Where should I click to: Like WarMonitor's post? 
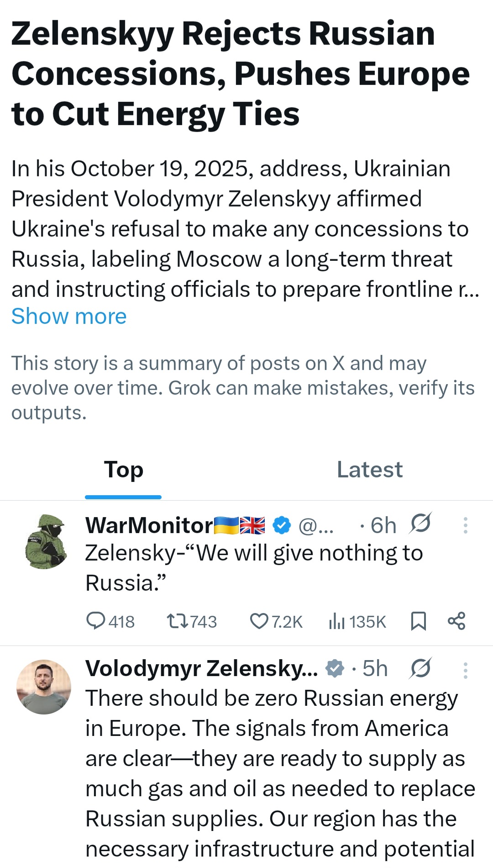tap(259, 621)
